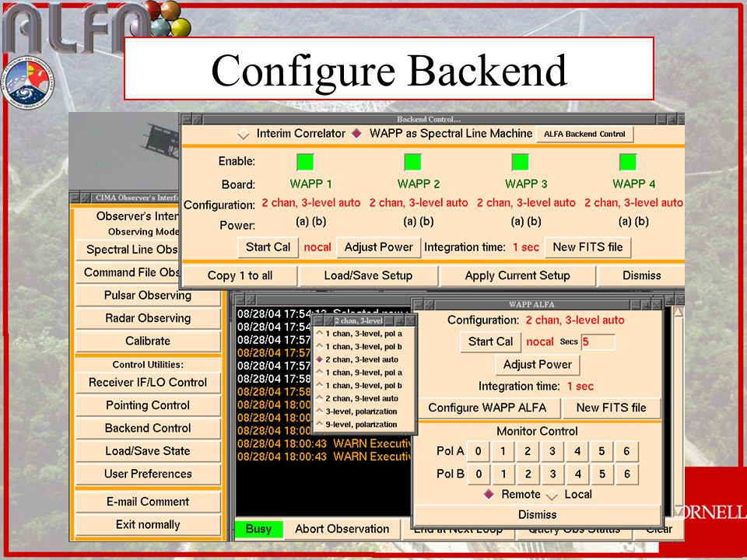Select Pol A monitor channel 3

[552, 451]
